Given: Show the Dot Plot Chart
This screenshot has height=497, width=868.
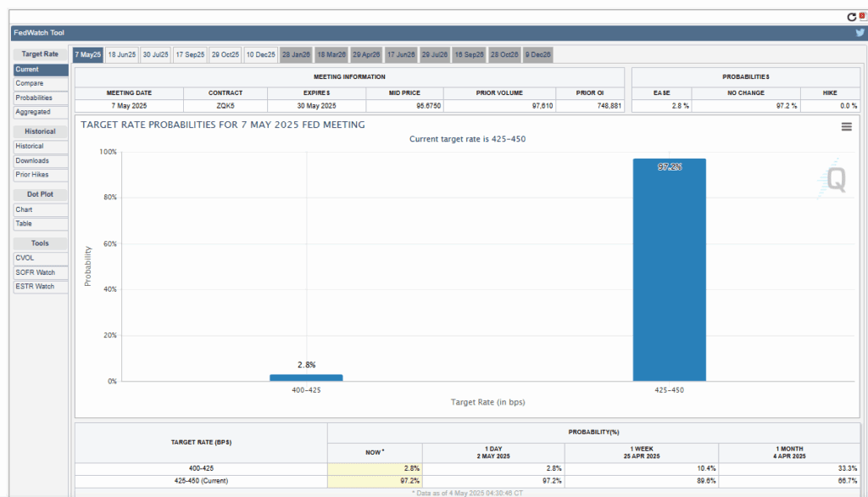Looking at the screenshot, I should (x=24, y=209).
